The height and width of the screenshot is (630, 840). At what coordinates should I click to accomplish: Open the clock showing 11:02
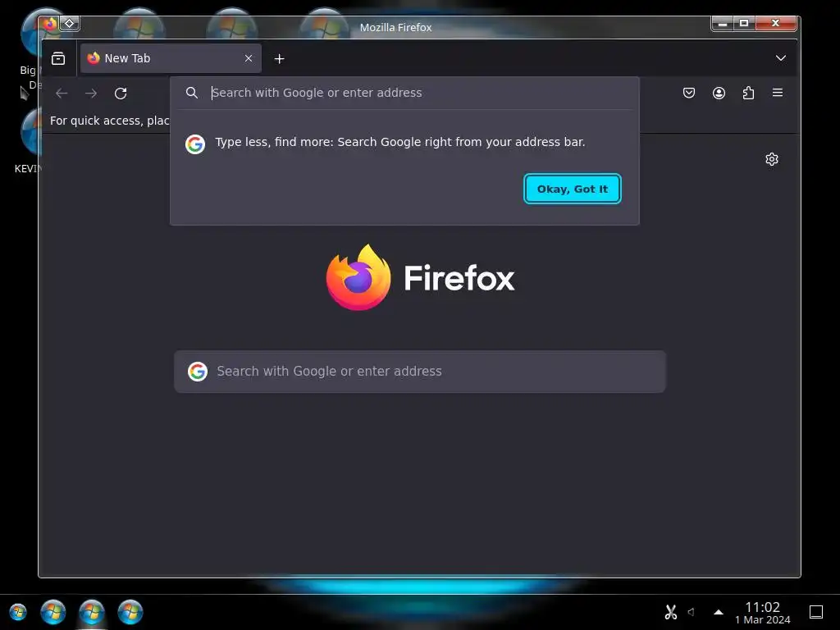[x=762, y=613]
